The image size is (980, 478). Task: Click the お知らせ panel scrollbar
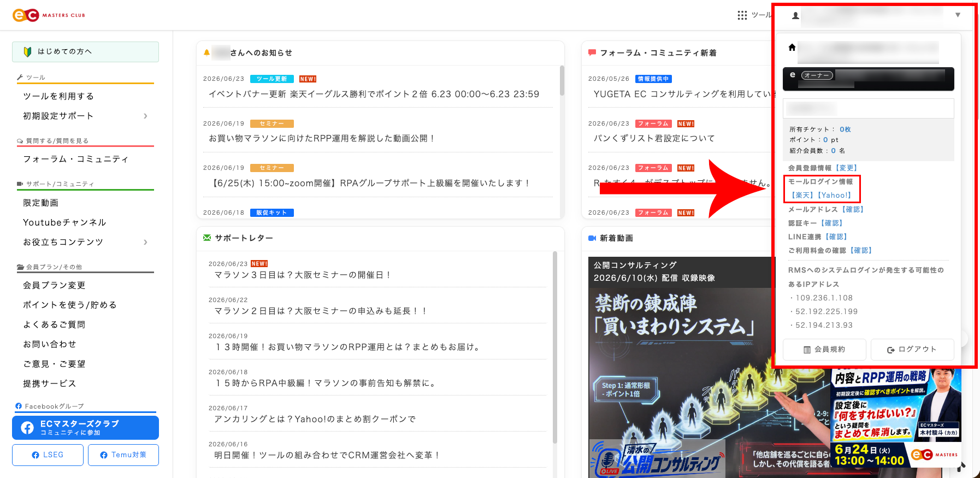coord(562,81)
